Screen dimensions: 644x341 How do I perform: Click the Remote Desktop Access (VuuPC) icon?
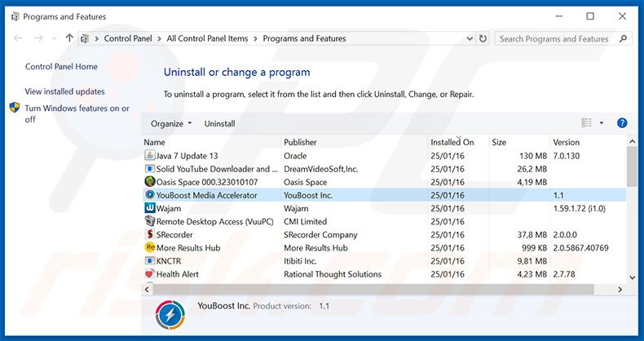150,221
